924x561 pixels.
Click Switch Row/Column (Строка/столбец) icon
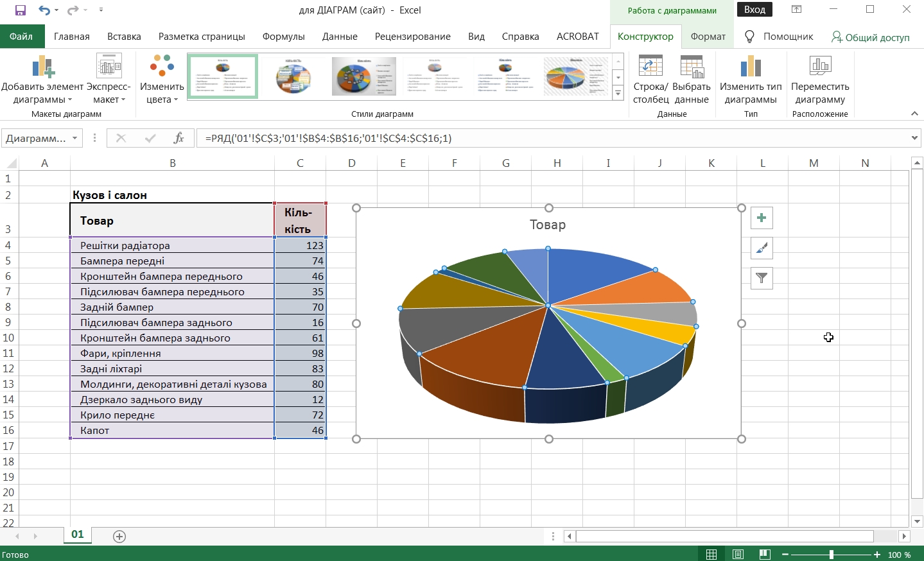650,67
